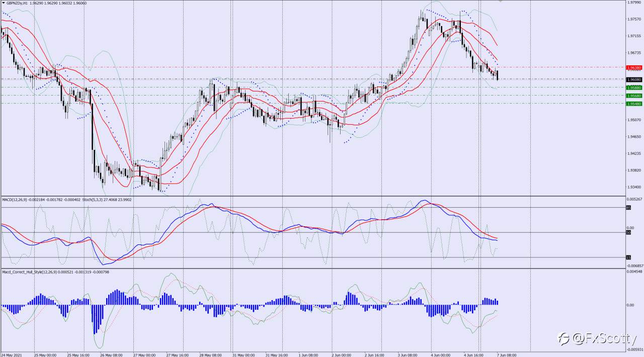Click the 1.93820 value on the price scale
644x357 pixels.
pos(634,170)
